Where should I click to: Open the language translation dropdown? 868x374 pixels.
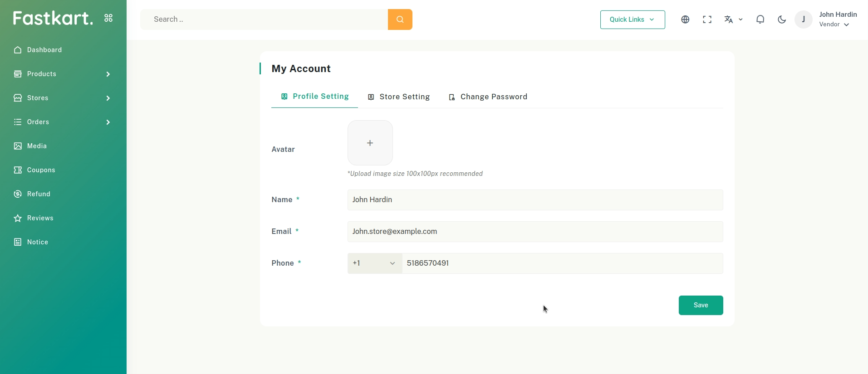[733, 19]
